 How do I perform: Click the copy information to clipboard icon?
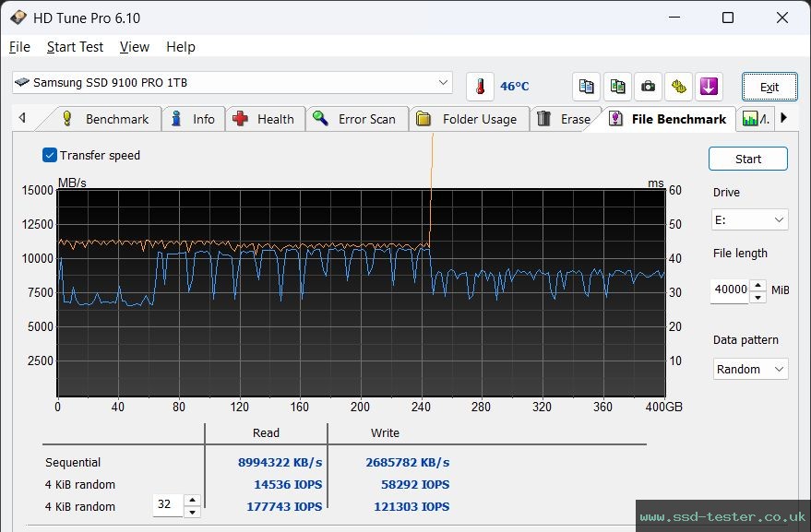(x=587, y=86)
